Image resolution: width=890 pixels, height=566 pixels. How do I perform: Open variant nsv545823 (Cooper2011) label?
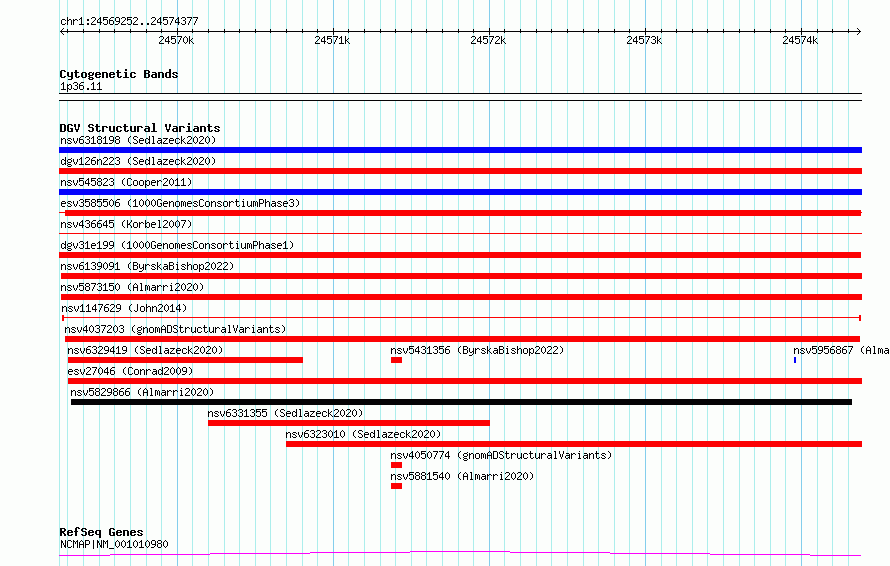pyautogui.click(x=126, y=182)
